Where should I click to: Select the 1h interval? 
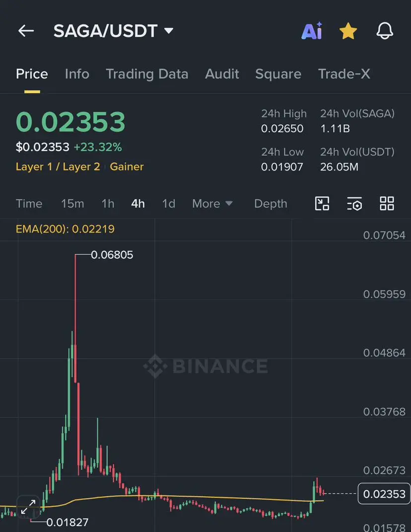tap(108, 204)
